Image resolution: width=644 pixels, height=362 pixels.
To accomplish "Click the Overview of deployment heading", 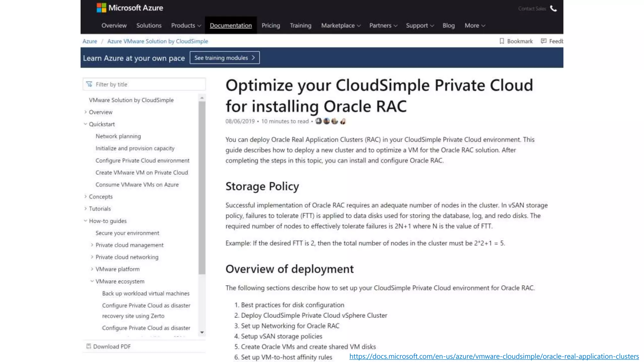I will click(x=290, y=269).
